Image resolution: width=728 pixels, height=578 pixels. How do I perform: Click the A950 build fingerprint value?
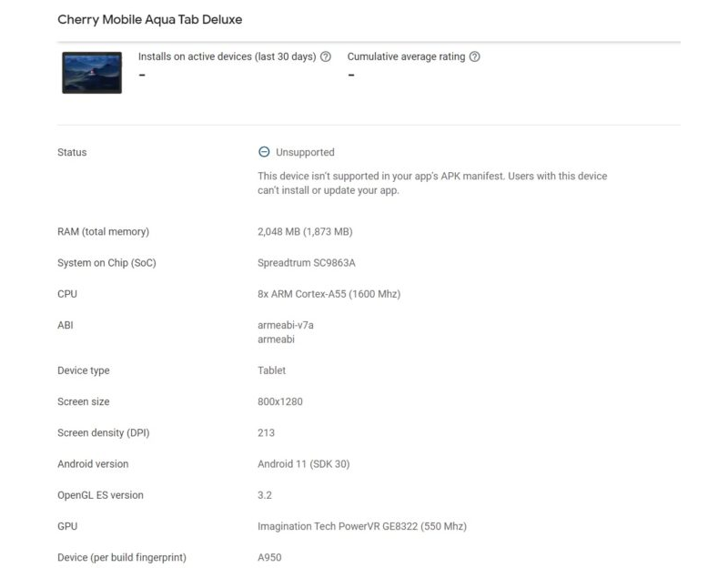[268, 556]
